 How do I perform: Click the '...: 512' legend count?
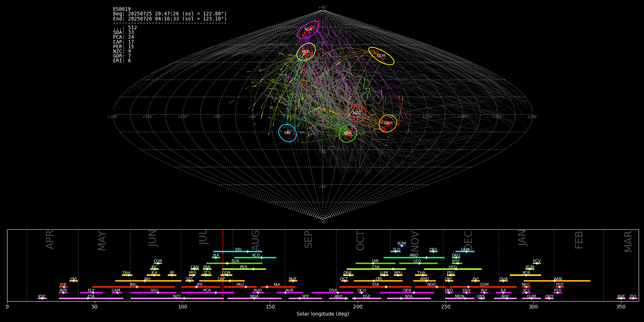pos(125,28)
